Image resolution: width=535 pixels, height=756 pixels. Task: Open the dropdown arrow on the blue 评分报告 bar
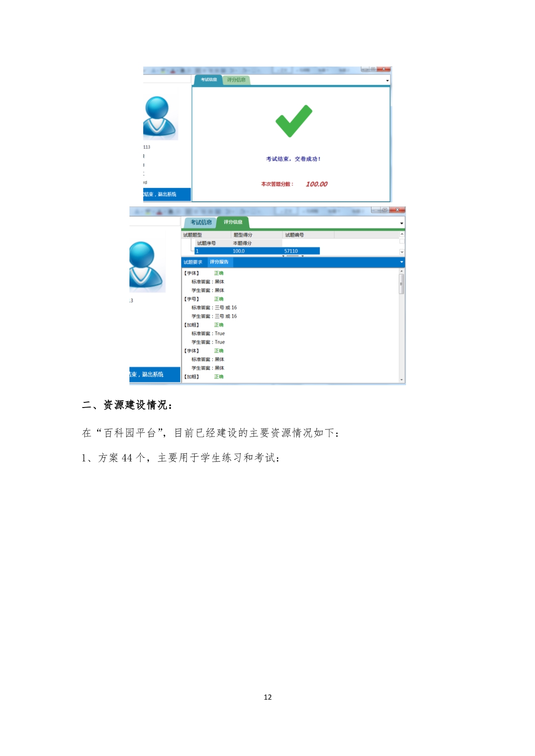click(x=402, y=262)
